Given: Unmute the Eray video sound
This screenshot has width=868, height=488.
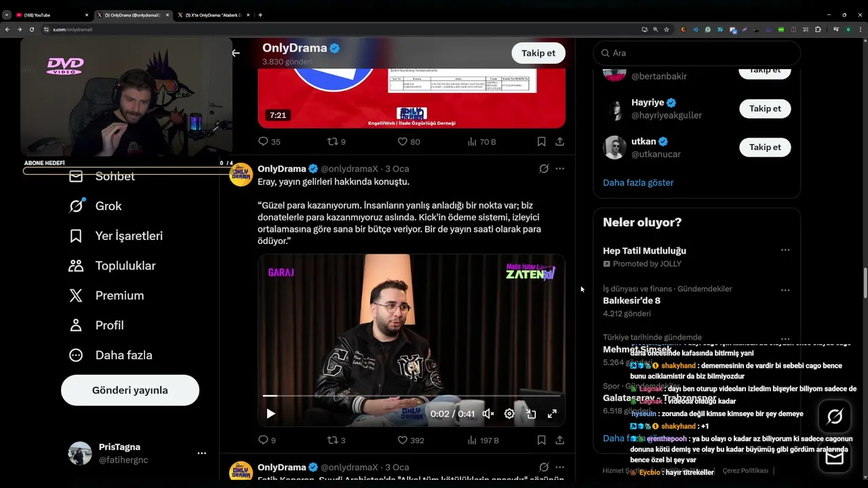Looking at the screenshot, I should 488,413.
